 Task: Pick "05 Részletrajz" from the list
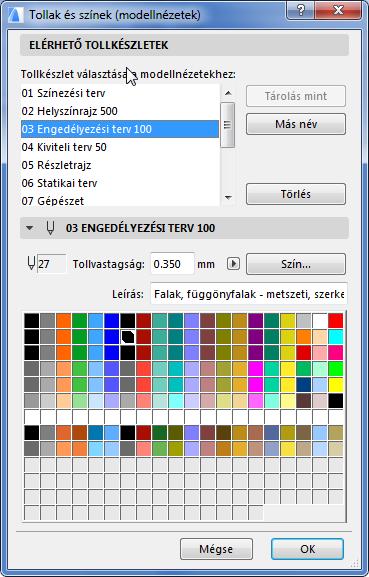120,165
